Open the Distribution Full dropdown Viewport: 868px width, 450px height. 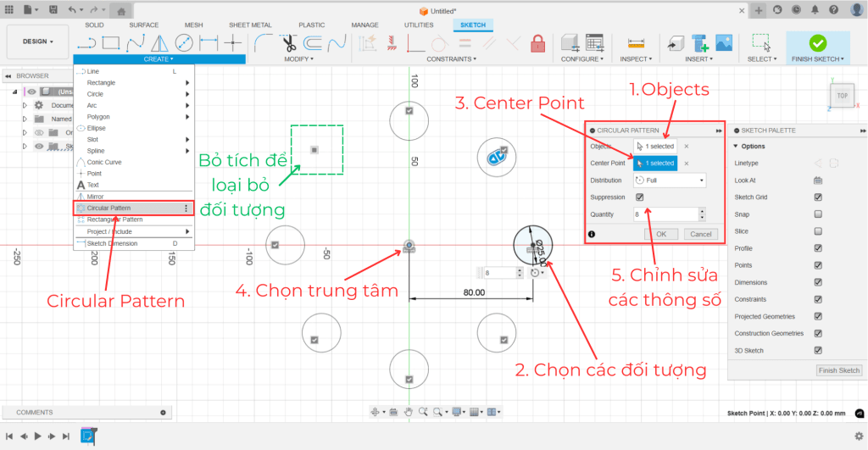tap(670, 181)
